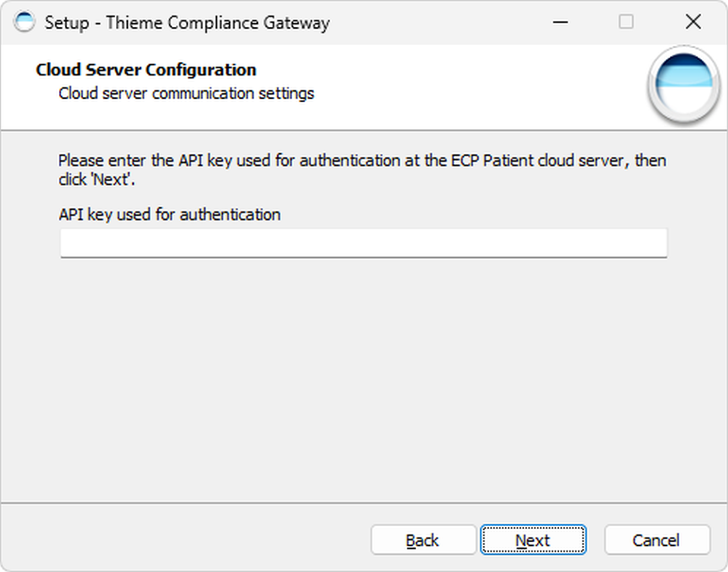The height and width of the screenshot is (572, 728).
Task: Click the 'API key used for authentication' label
Action: (169, 214)
